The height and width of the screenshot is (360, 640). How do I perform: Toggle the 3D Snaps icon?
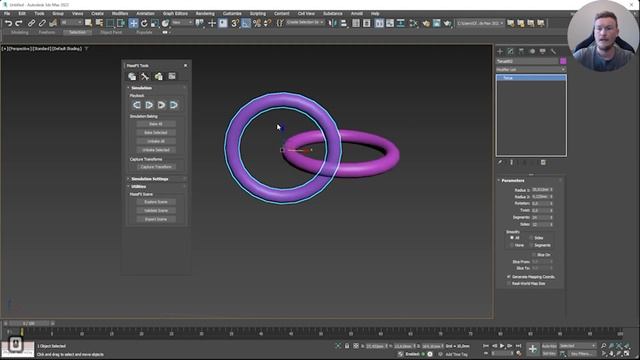tap(235, 23)
